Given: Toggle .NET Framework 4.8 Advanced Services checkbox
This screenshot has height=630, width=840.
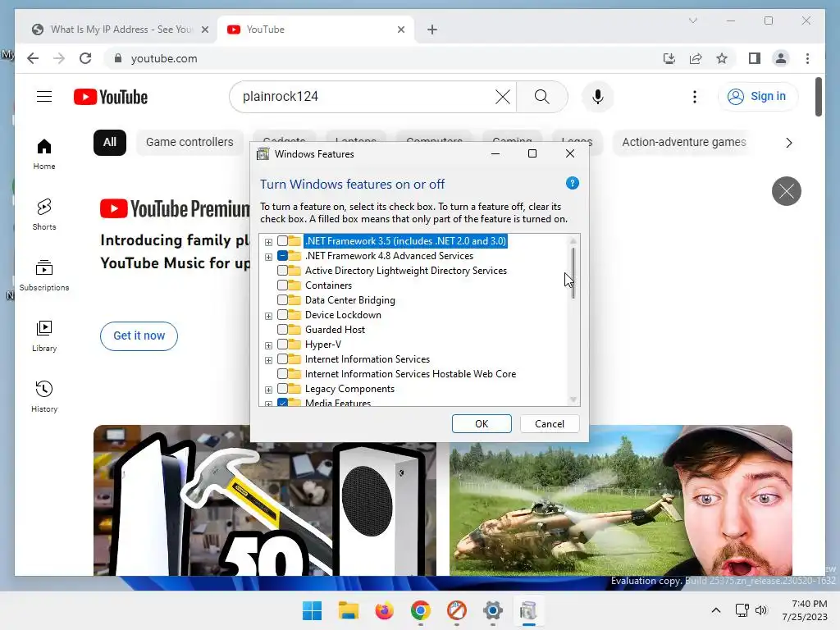Looking at the screenshot, I should tap(282, 256).
